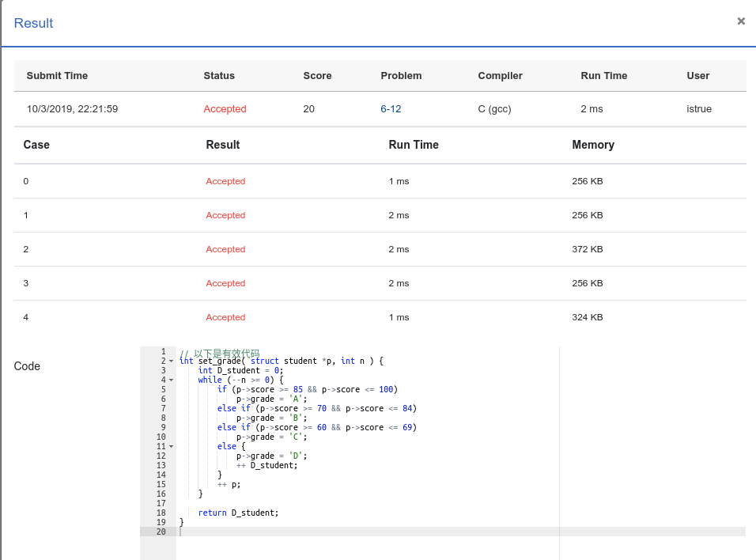Click line number 18 in the code gutter
This screenshot has width=756, height=560.
161,513
